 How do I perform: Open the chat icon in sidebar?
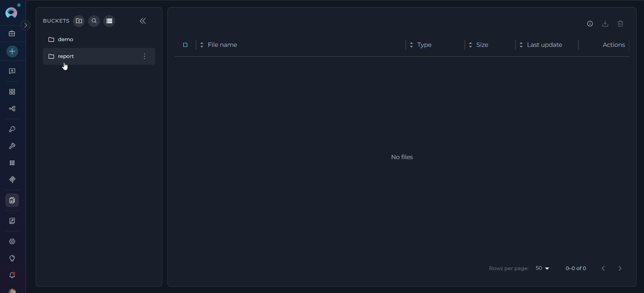point(12,71)
